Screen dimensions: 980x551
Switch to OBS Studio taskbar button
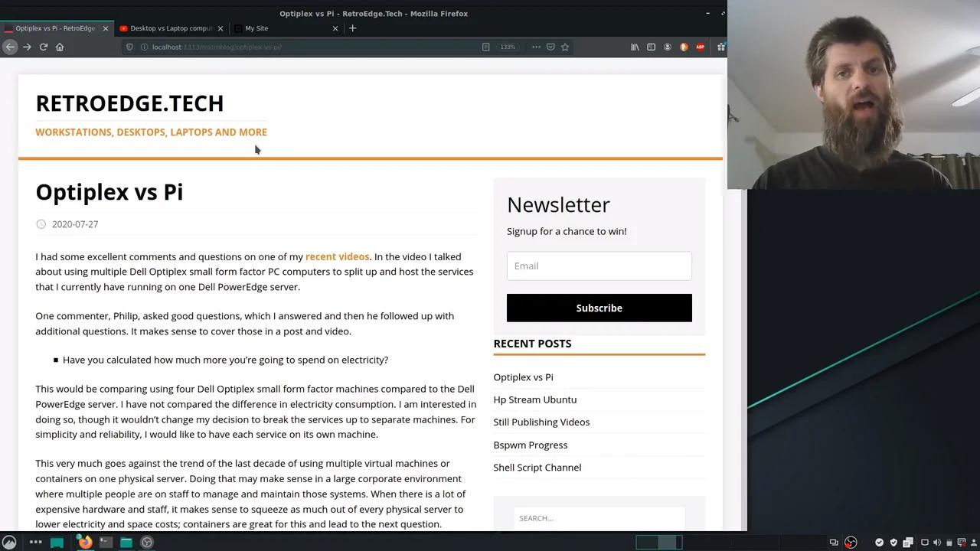click(147, 542)
